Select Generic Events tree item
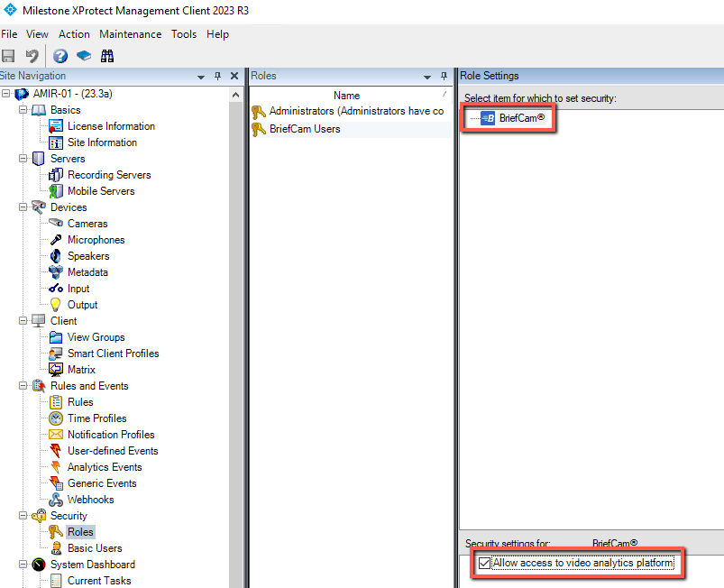 [x=102, y=483]
